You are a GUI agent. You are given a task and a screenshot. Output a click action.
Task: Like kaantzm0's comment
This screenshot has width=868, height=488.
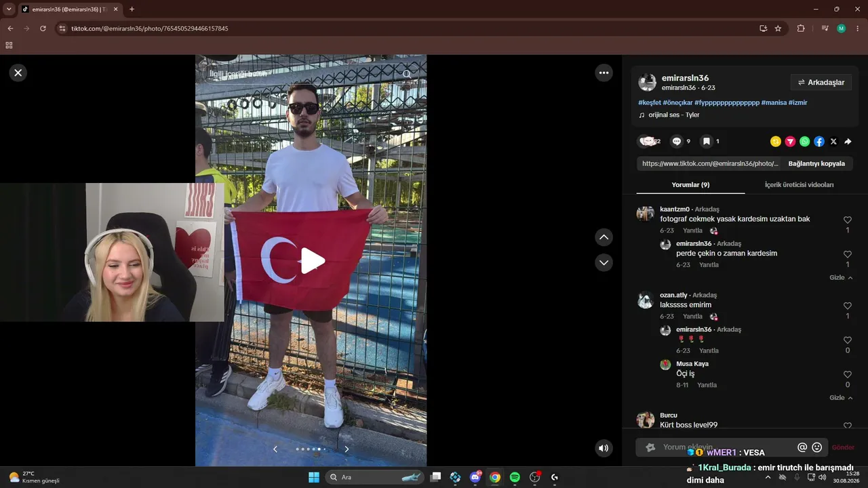(848, 220)
